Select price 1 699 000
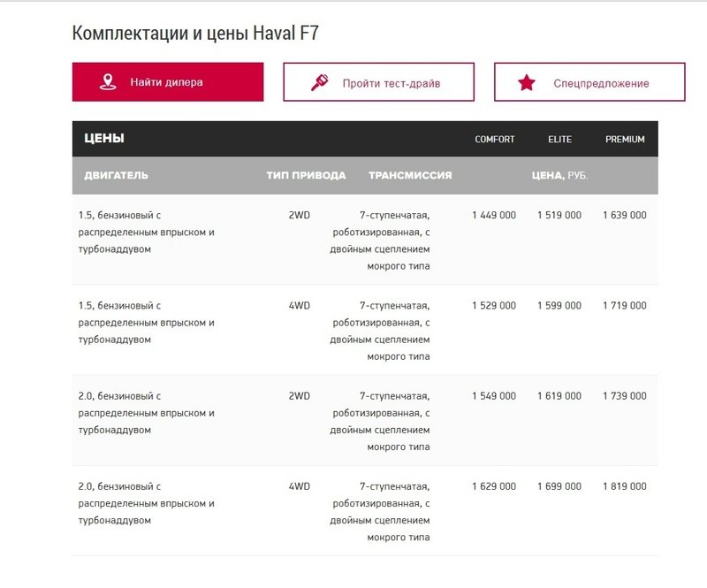The height and width of the screenshot is (588, 707). tap(559, 486)
